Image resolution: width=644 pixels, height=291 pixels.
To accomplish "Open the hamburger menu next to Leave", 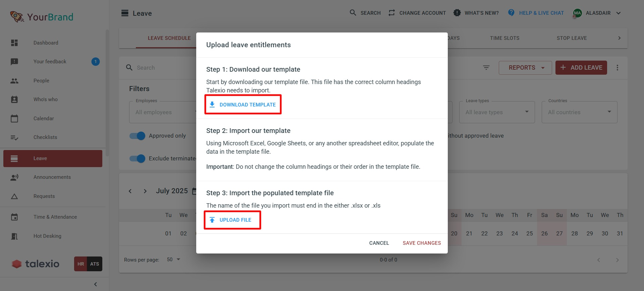I will [125, 13].
